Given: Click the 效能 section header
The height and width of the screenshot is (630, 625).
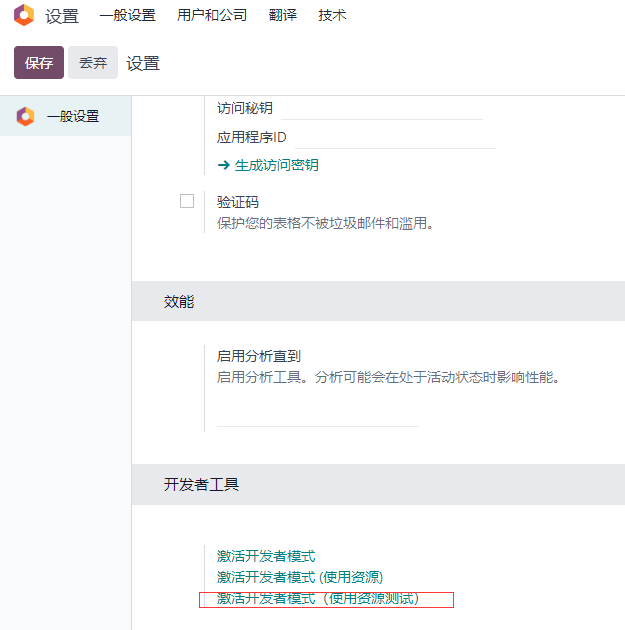Looking at the screenshot, I should pyautogui.click(x=378, y=301).
